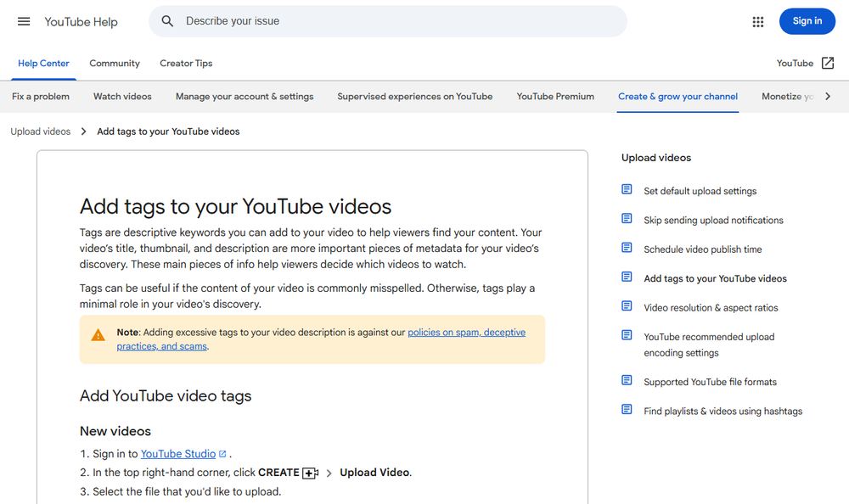The height and width of the screenshot is (504, 849).
Task: Focus the Describe your issue search field
Action: (388, 21)
